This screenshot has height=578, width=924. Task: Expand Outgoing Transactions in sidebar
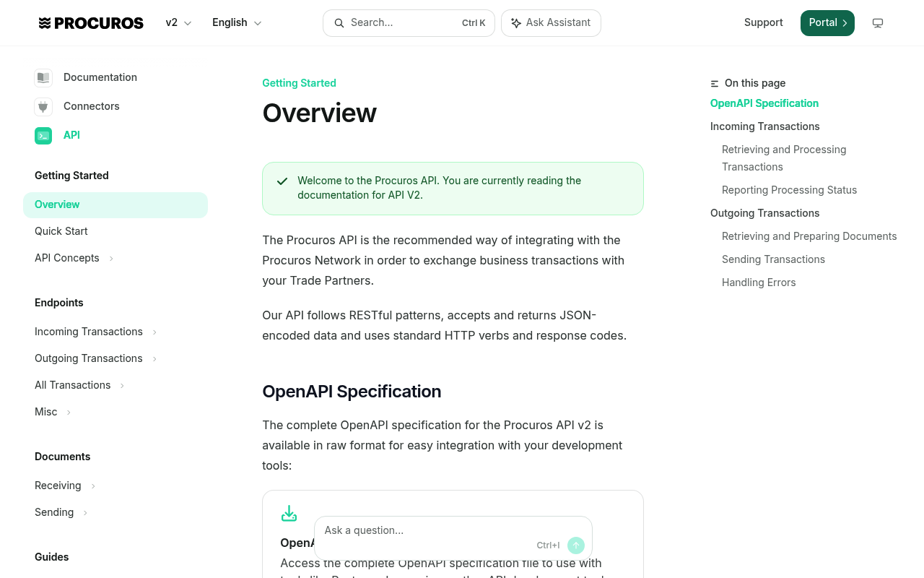pyautogui.click(x=154, y=359)
